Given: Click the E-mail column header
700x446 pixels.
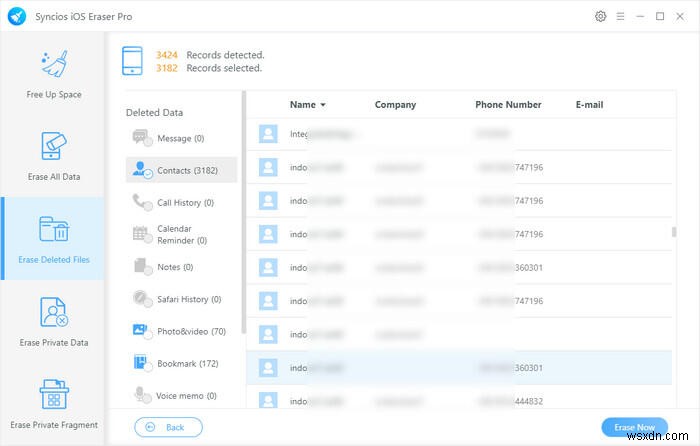Looking at the screenshot, I should tap(589, 104).
